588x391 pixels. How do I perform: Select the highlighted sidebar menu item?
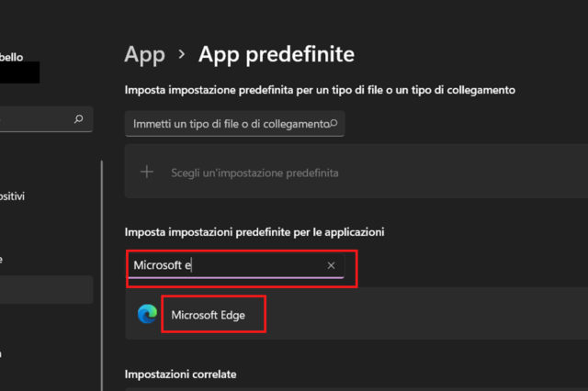click(46, 290)
